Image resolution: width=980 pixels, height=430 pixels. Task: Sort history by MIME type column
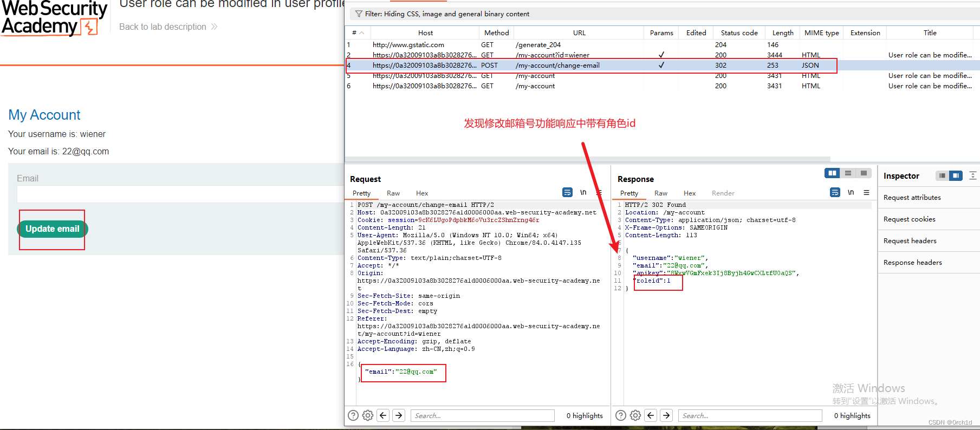tap(821, 32)
